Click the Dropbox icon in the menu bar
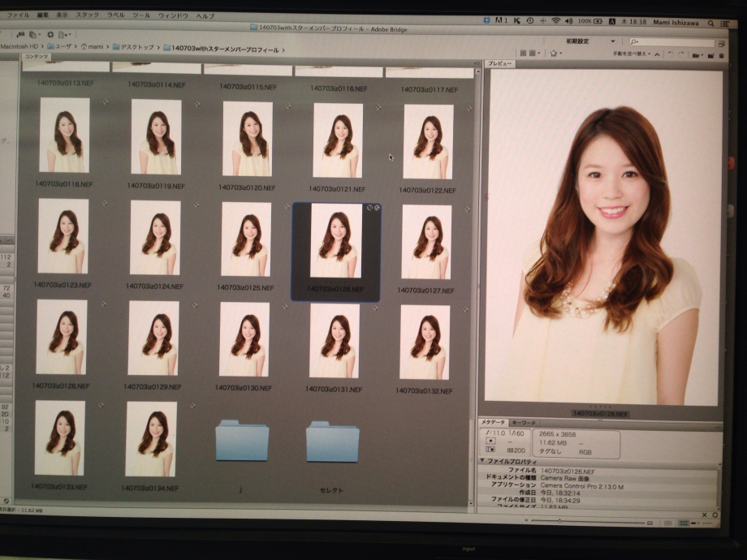 [x=486, y=20]
